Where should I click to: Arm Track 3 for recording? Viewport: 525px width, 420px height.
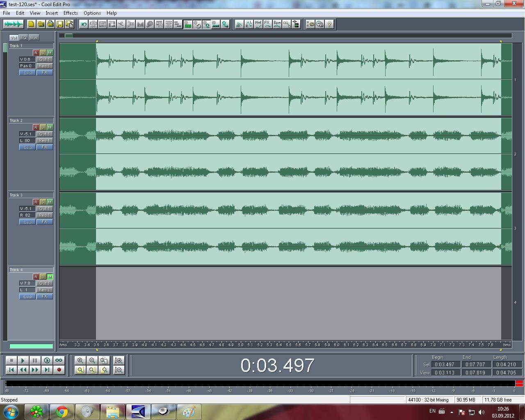click(x=36, y=202)
